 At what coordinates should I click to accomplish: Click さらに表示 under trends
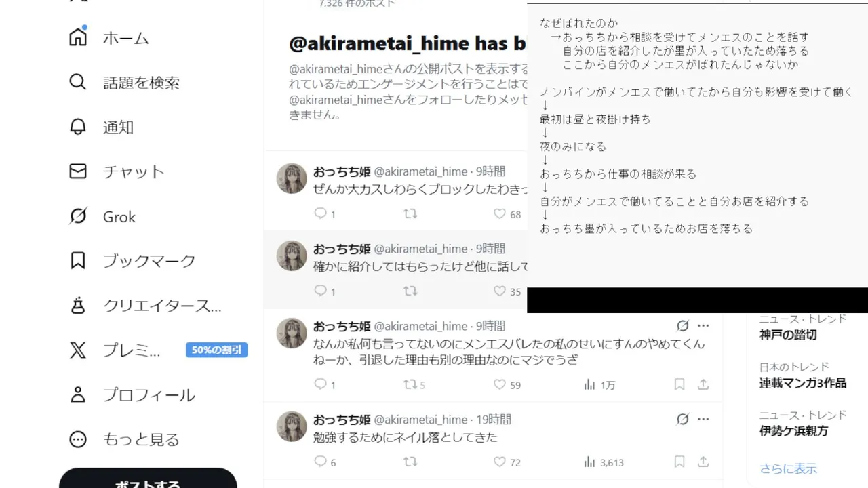[788, 468]
